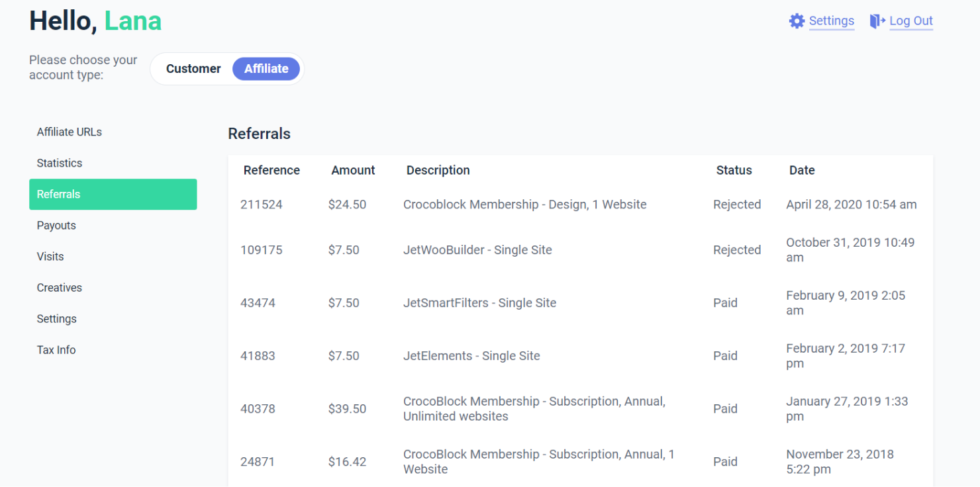Click the Unlimited websites subscription description
980x487 pixels.
(x=534, y=409)
